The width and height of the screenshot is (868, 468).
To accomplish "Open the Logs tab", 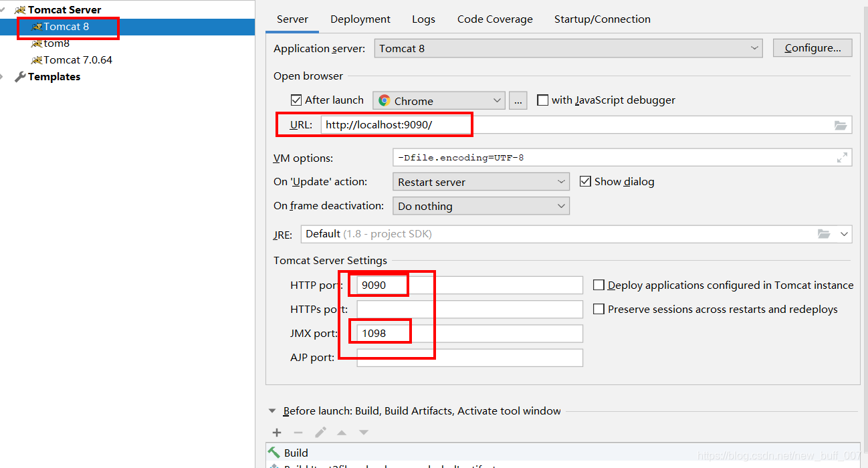I will click(423, 19).
